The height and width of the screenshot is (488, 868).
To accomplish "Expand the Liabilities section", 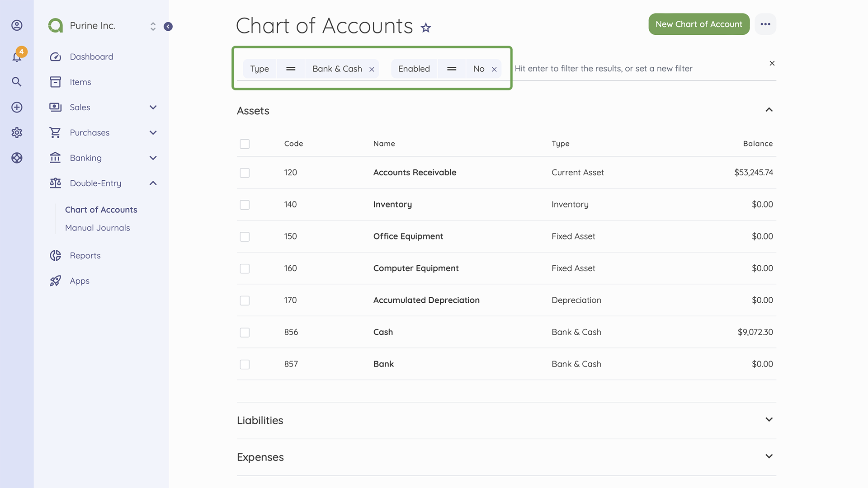I will 769,420.
